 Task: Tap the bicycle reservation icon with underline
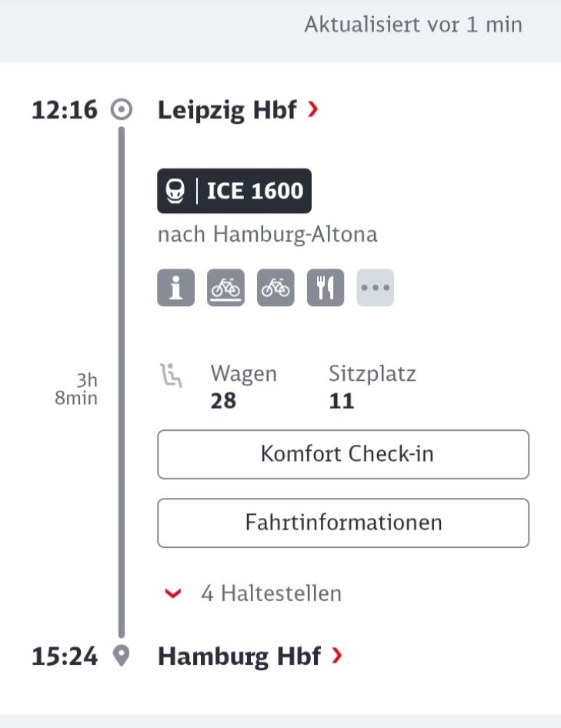[225, 287]
